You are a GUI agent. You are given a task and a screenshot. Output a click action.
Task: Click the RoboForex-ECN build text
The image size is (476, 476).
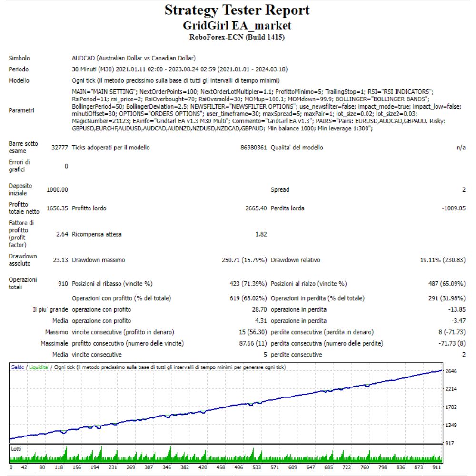point(237,37)
